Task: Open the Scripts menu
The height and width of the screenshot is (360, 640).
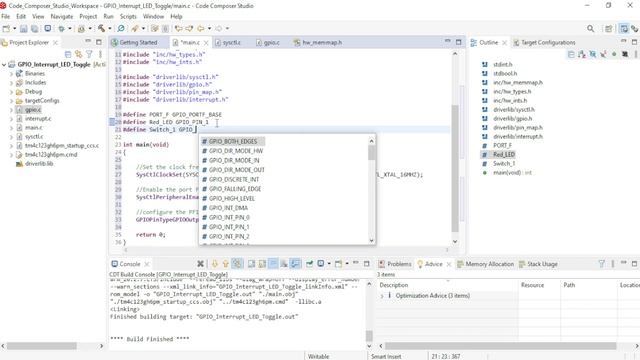Action: click(x=128, y=16)
